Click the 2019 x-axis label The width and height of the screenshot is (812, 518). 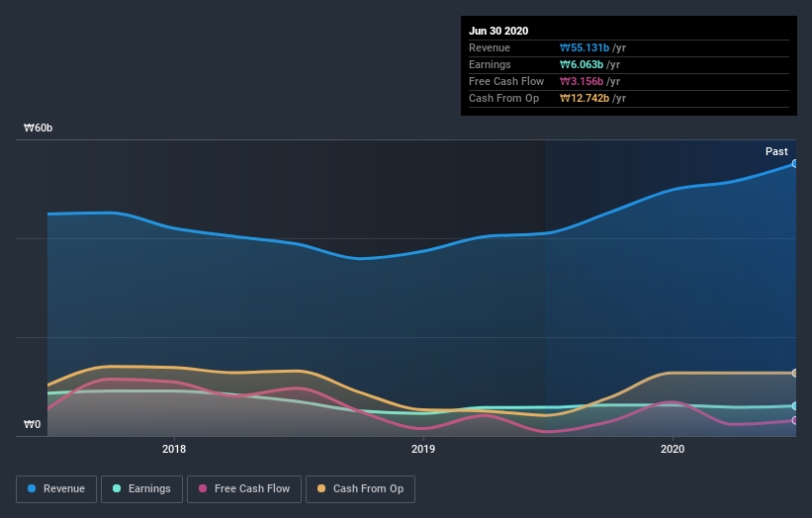[423, 449]
